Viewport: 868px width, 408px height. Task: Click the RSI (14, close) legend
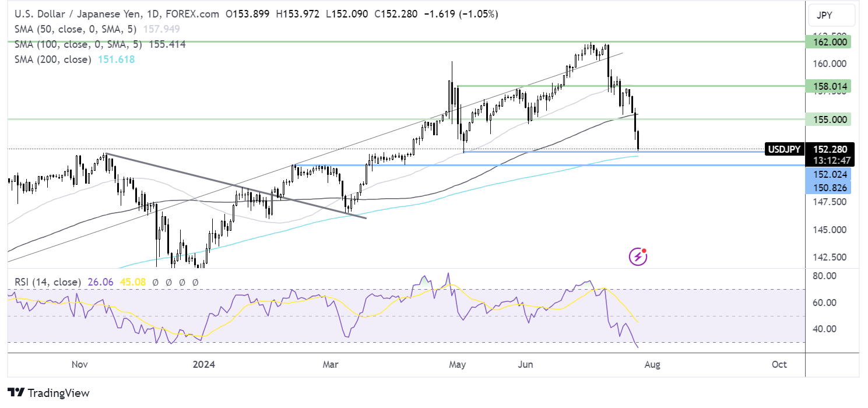pos(48,282)
